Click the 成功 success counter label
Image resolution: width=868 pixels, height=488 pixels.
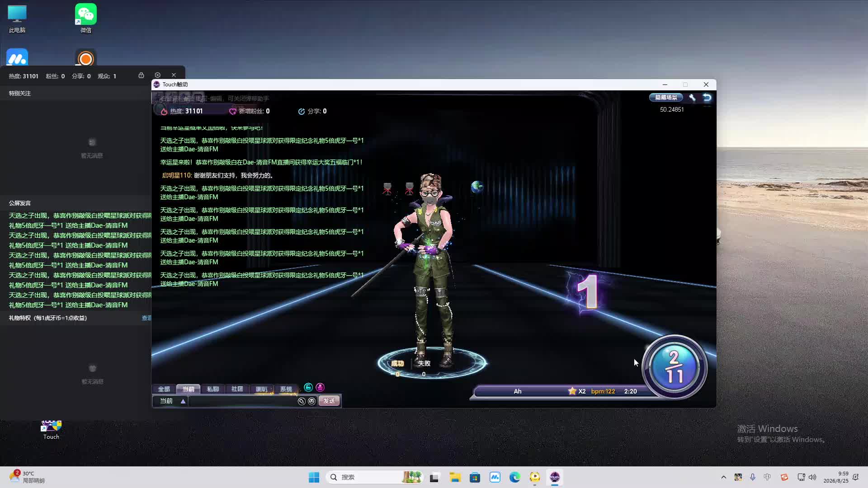[x=397, y=363]
